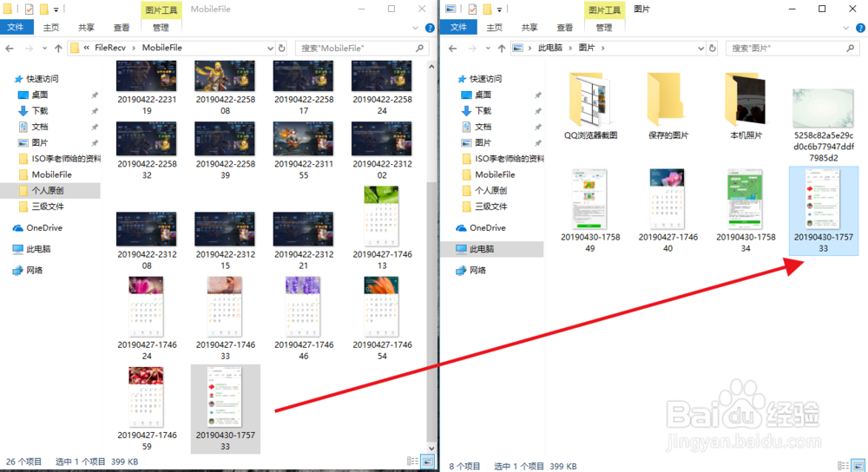Click the help icon in MobileFile window
This screenshot has width=868, height=472.
(430, 28)
